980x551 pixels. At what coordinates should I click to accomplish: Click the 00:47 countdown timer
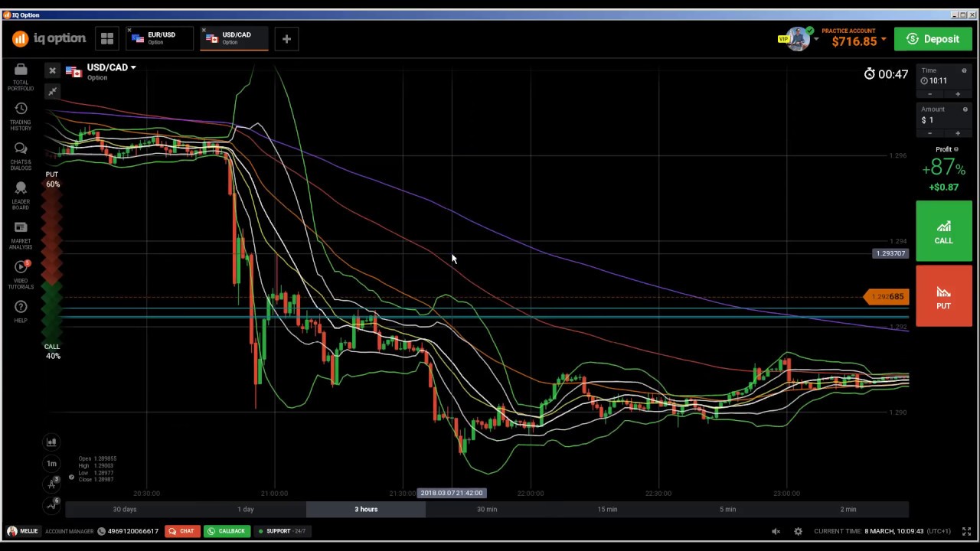886,74
